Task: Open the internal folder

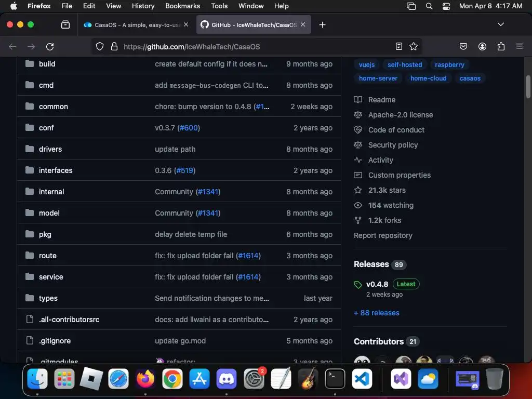Action: point(51,192)
